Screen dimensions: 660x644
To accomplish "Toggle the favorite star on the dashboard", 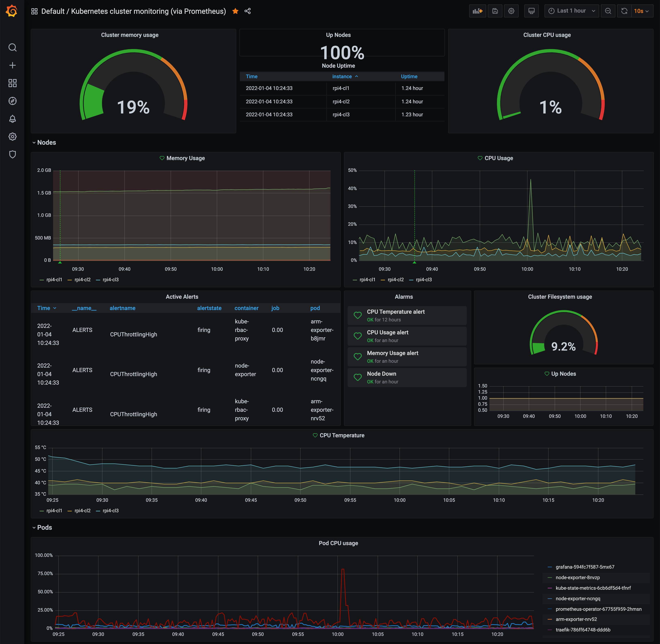I will (x=236, y=11).
